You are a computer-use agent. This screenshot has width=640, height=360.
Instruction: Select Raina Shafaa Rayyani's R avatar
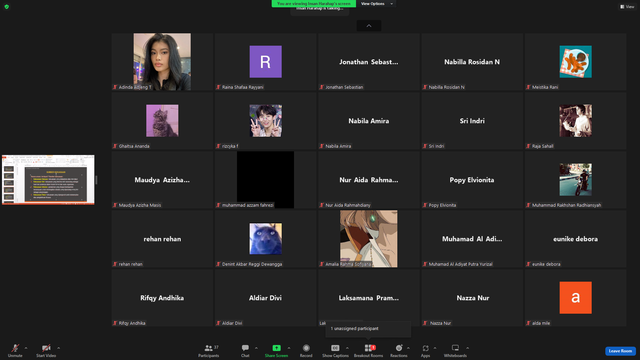point(265,62)
